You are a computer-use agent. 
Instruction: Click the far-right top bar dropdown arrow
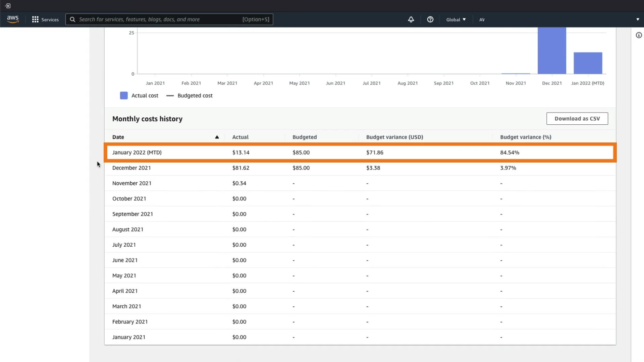638,19
